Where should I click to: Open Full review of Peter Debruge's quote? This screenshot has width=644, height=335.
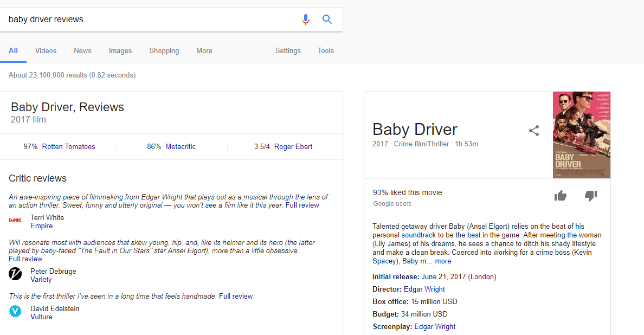pyautogui.click(x=25, y=259)
